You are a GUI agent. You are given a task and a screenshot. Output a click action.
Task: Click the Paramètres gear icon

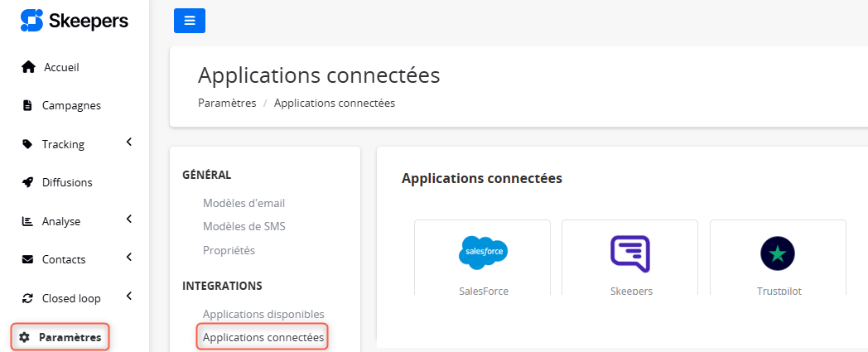pyautogui.click(x=24, y=337)
